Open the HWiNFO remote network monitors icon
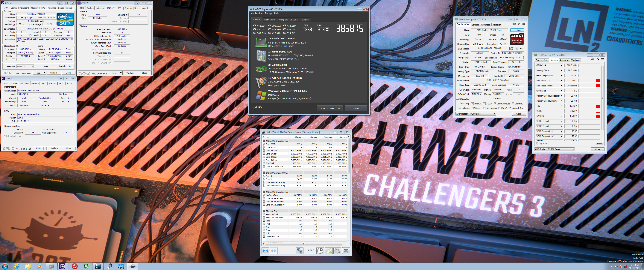The height and width of the screenshot is (270, 644). pyautogui.click(x=299, y=250)
